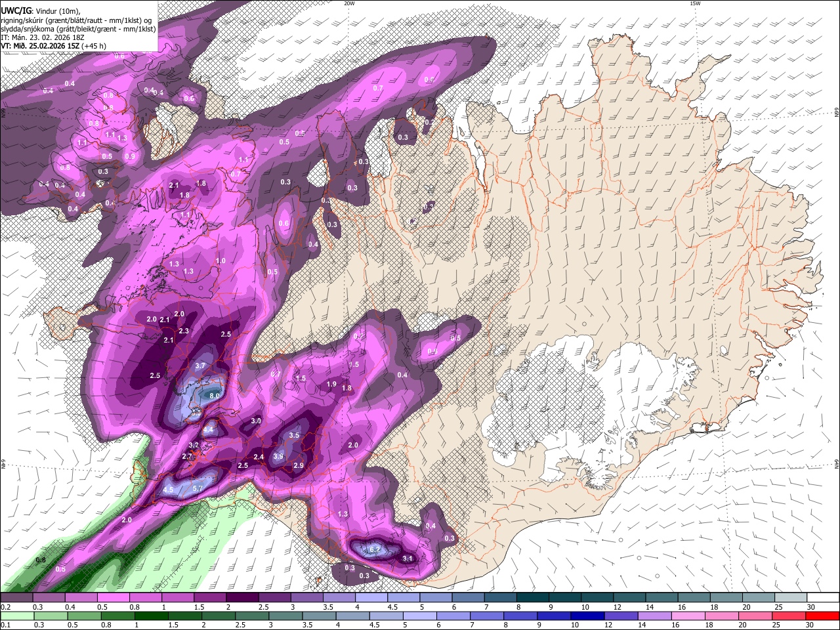Click the UWC/IG title text

(16, 10)
